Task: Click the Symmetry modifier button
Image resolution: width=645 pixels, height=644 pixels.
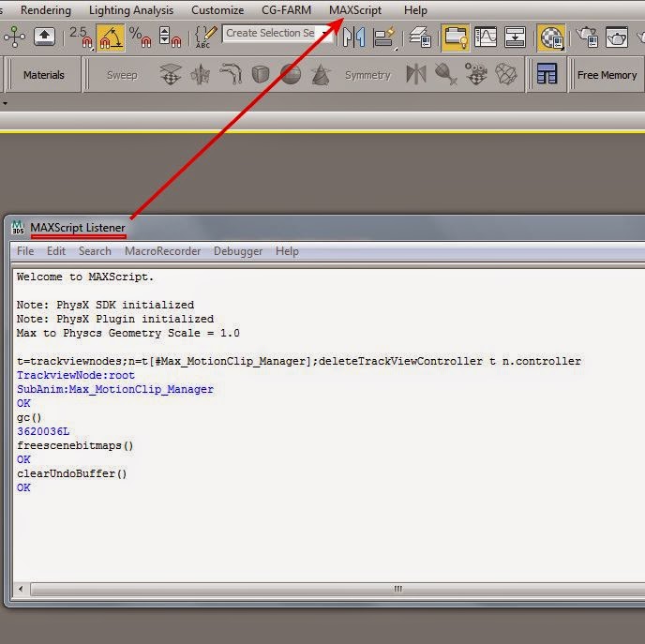Action: pyautogui.click(x=367, y=75)
